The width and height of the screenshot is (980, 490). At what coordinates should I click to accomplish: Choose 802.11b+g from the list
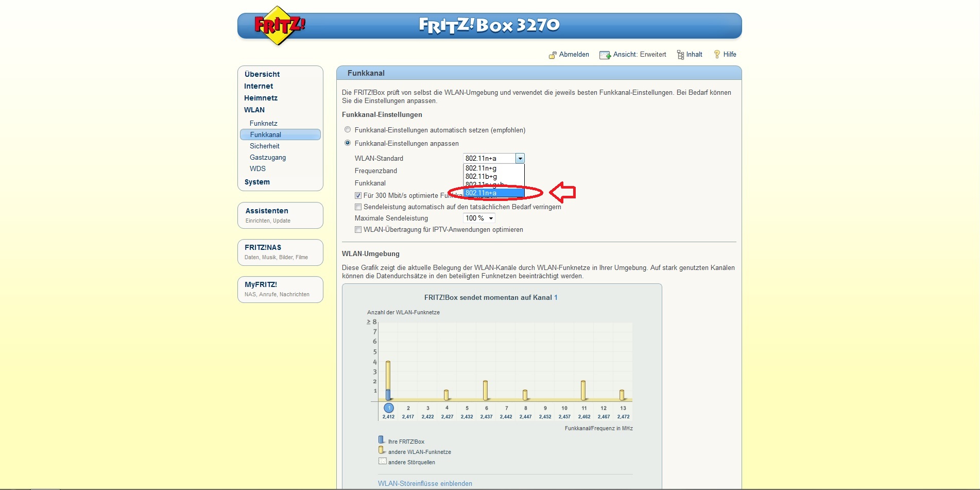(494, 176)
